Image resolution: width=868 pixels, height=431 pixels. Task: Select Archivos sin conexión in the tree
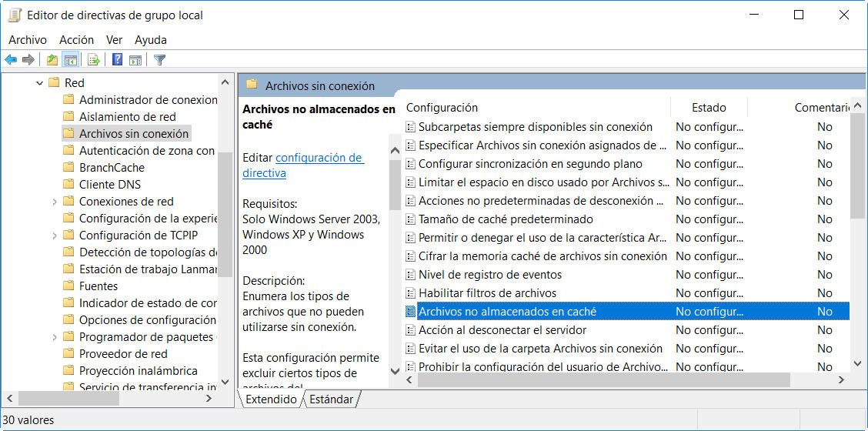(134, 133)
